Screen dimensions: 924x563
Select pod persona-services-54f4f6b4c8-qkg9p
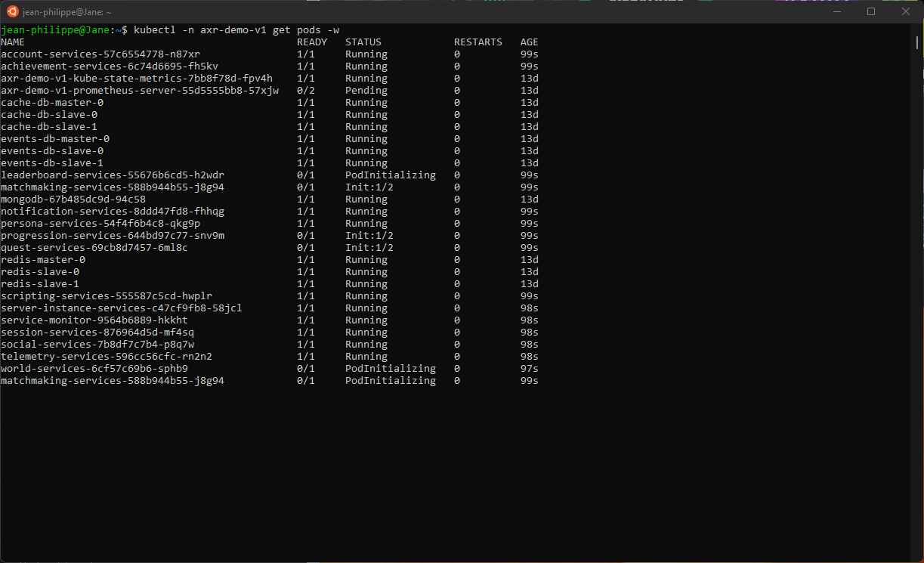100,224
